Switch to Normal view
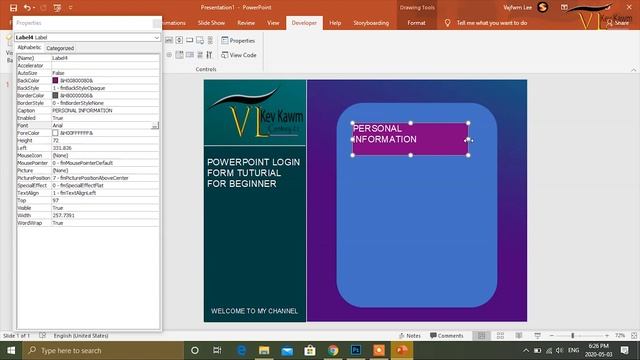 pyautogui.click(x=482, y=336)
